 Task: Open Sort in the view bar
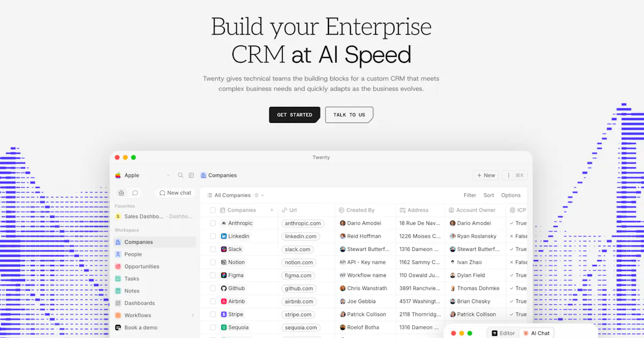click(488, 195)
